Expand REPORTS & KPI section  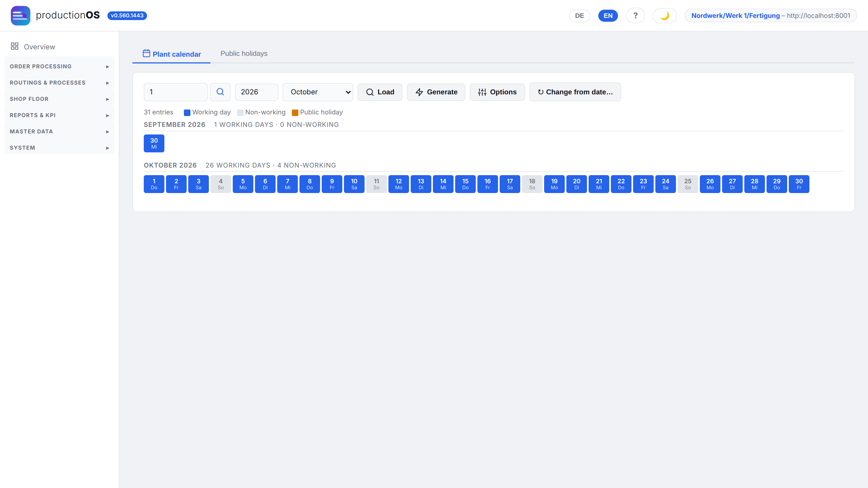click(x=59, y=115)
